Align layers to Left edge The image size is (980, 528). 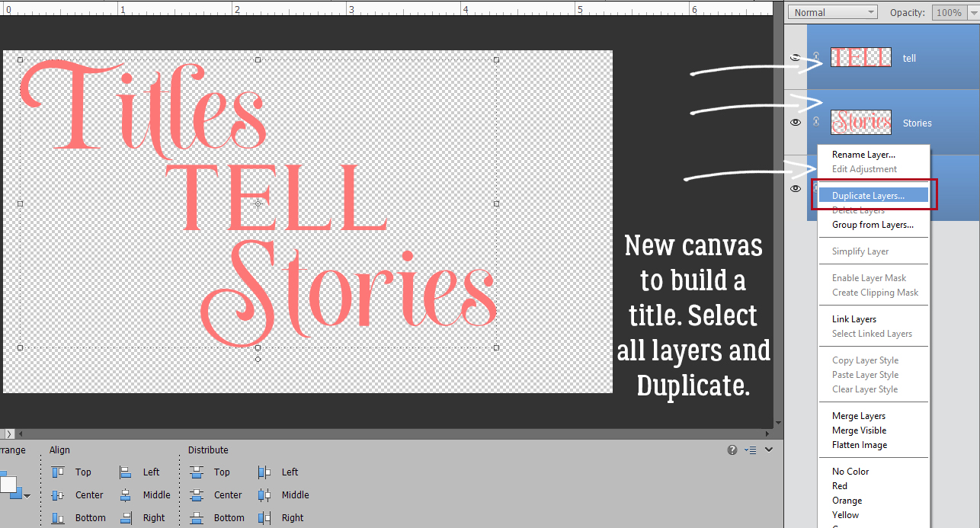coord(139,472)
